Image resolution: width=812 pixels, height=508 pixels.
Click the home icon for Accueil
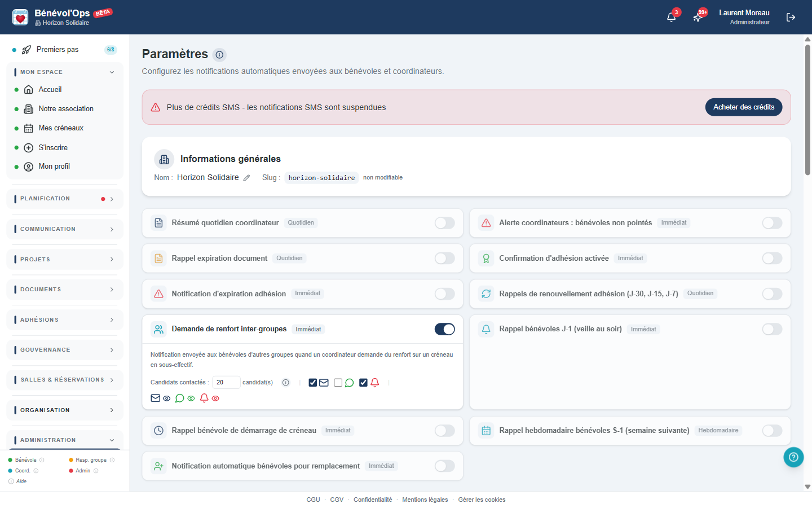(x=29, y=90)
